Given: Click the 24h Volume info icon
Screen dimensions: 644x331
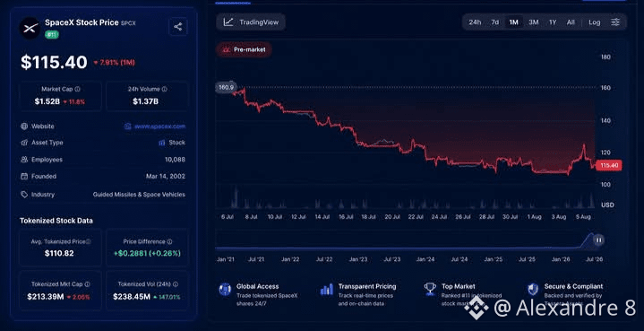Looking at the screenshot, I should click(x=164, y=89).
